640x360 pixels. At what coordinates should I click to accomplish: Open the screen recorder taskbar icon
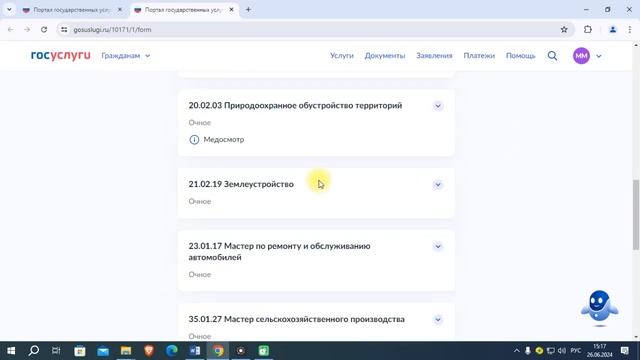pyautogui.click(x=241, y=351)
